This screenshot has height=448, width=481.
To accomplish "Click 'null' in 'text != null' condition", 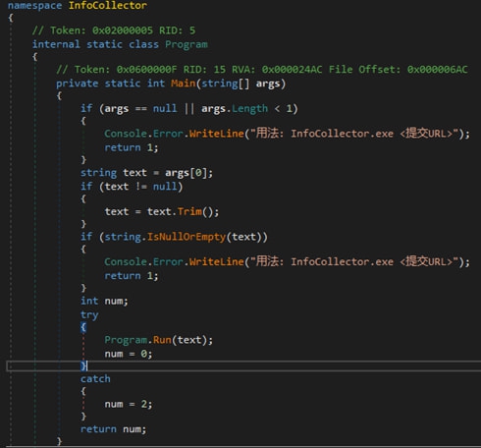I will coord(165,187).
